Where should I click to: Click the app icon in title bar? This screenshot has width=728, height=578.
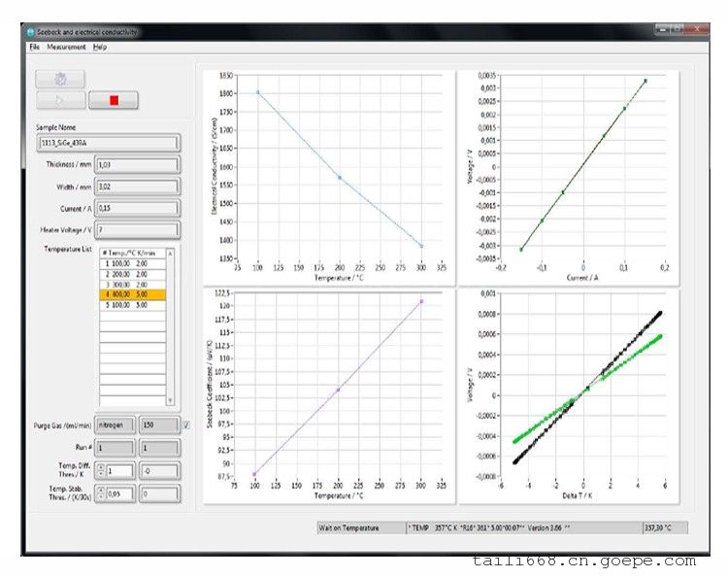point(30,32)
